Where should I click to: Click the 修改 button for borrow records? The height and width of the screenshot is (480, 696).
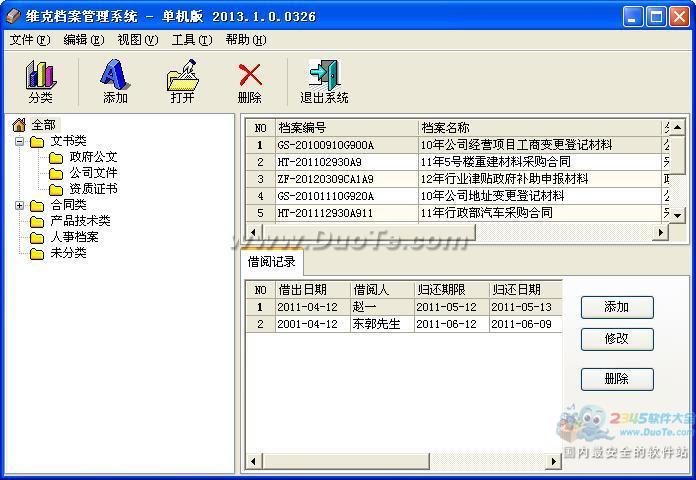click(617, 339)
